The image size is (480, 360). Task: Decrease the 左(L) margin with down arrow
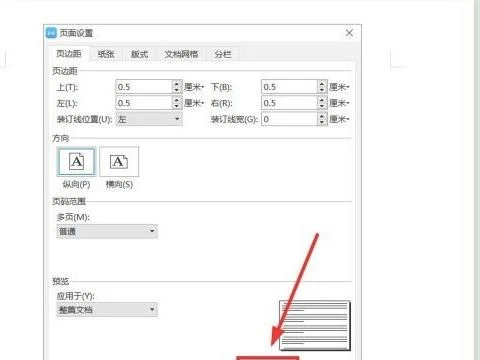[177, 106]
